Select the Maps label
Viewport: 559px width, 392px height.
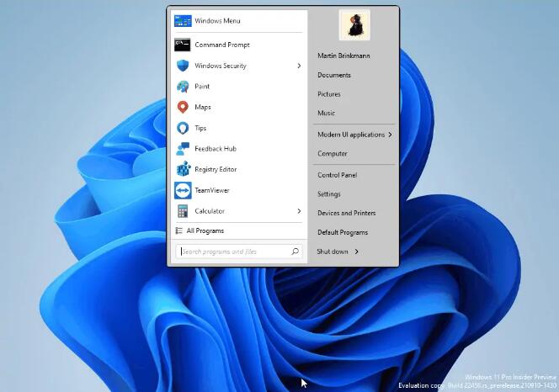(203, 108)
